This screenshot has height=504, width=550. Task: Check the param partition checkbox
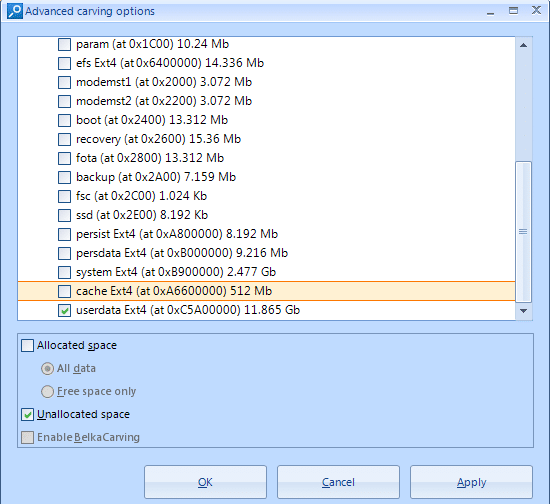[64, 45]
